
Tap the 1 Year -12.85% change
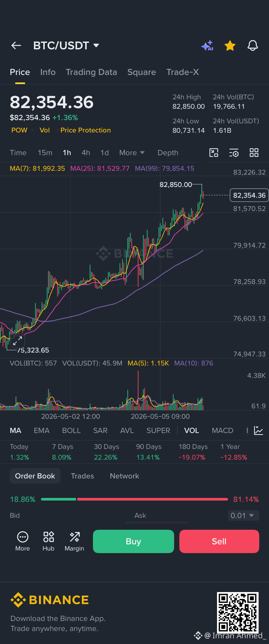[x=234, y=452]
